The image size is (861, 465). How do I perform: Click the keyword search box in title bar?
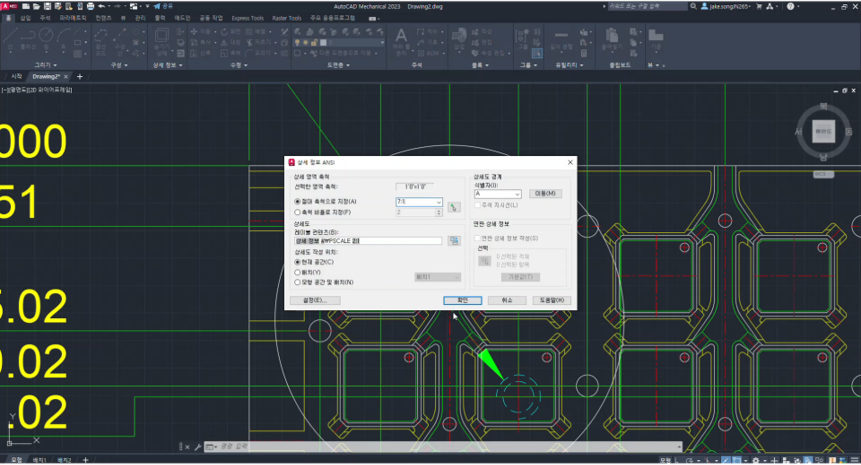pos(647,7)
